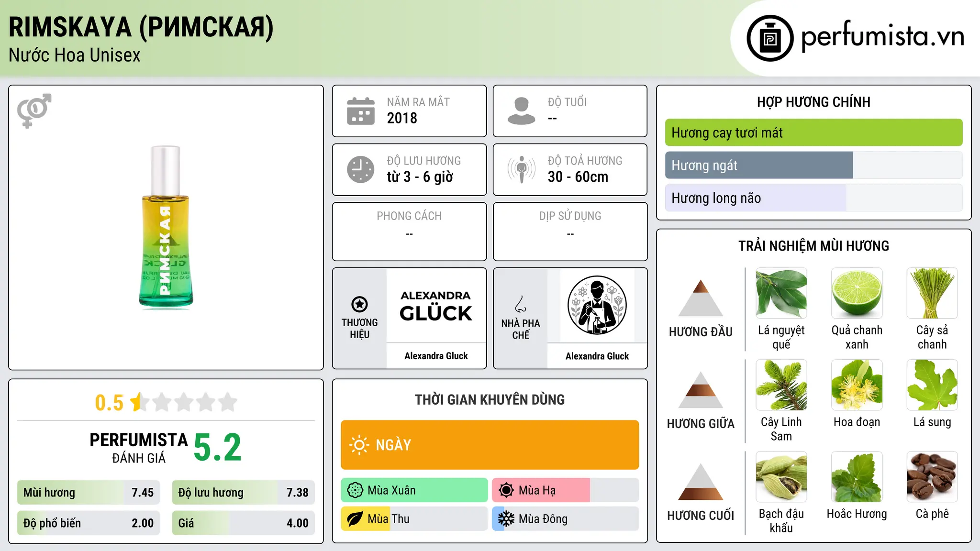Screen dimensions: 980x551
Task: Click the snowflake icon for Mùa Đông
Action: pos(506,519)
